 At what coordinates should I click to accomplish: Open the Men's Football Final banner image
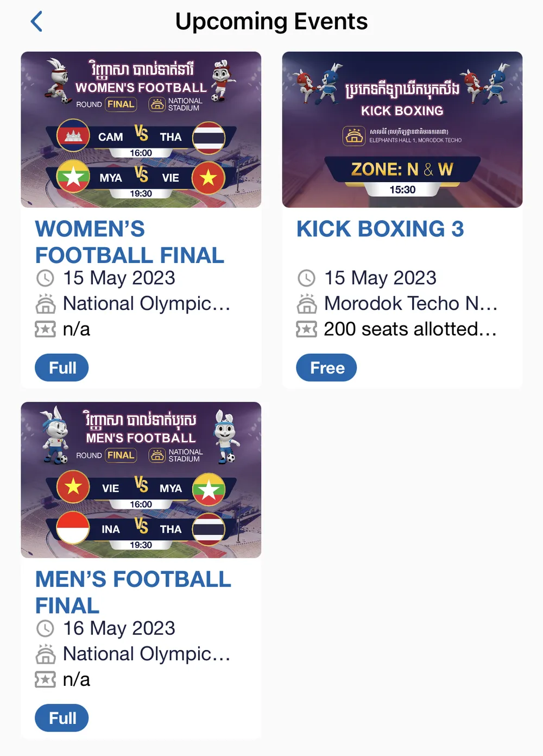pyautogui.click(x=141, y=480)
